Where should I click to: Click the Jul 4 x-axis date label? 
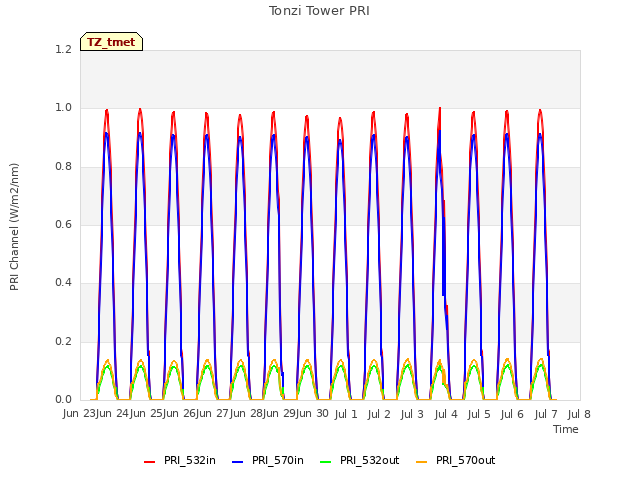tap(446, 414)
